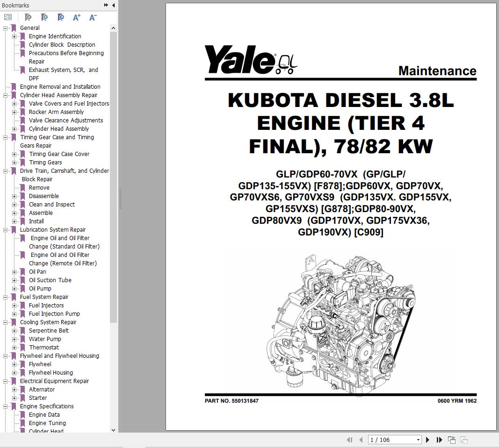Go to the next page
Screen dimensions: 499x448
(x=428, y=440)
